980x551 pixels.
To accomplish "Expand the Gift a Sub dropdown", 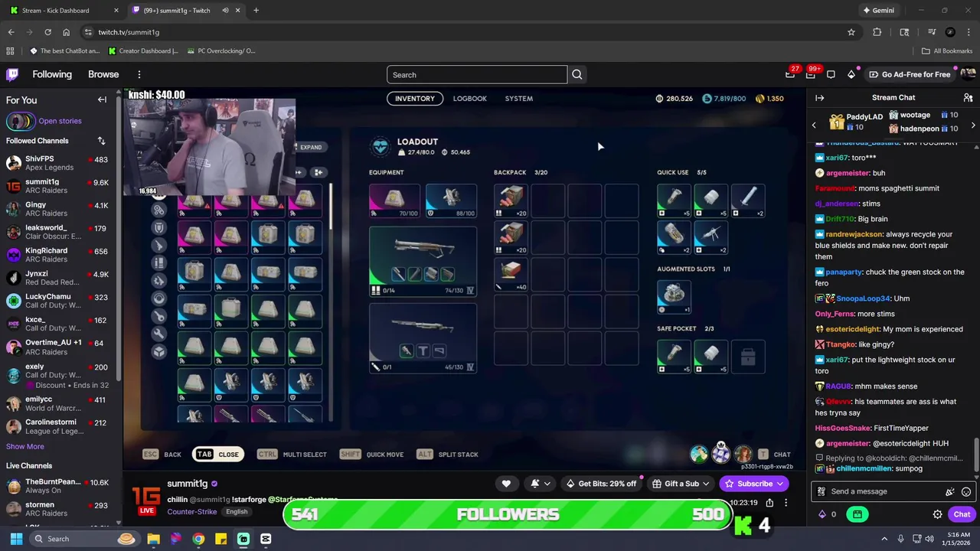I will (706, 484).
